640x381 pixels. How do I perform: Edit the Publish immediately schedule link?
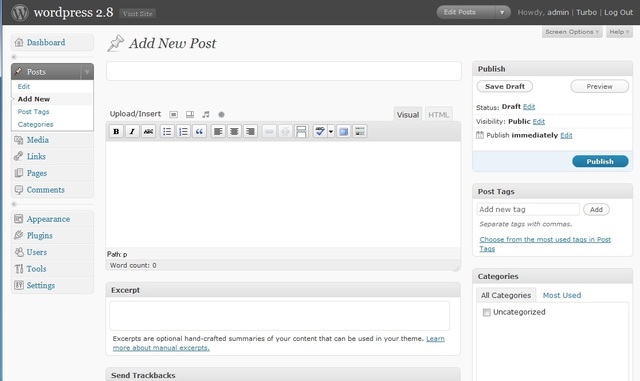point(566,135)
